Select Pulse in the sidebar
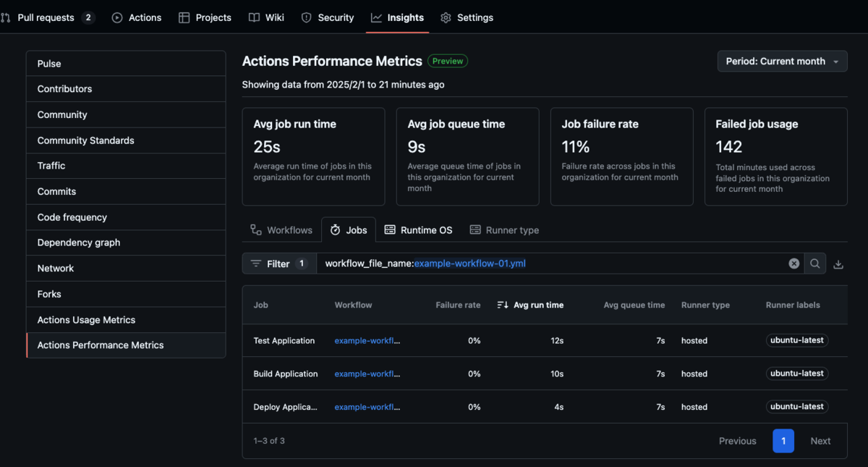The height and width of the screenshot is (467, 868). tap(126, 64)
